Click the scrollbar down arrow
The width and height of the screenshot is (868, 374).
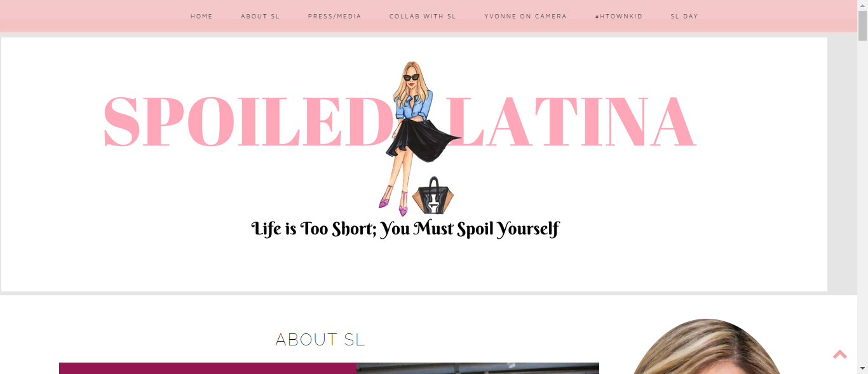pyautogui.click(x=862, y=368)
